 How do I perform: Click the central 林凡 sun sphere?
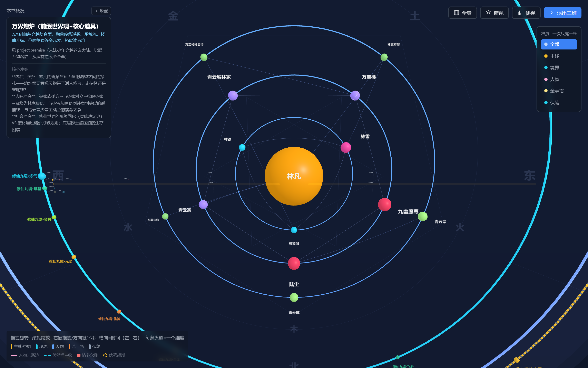[294, 176]
